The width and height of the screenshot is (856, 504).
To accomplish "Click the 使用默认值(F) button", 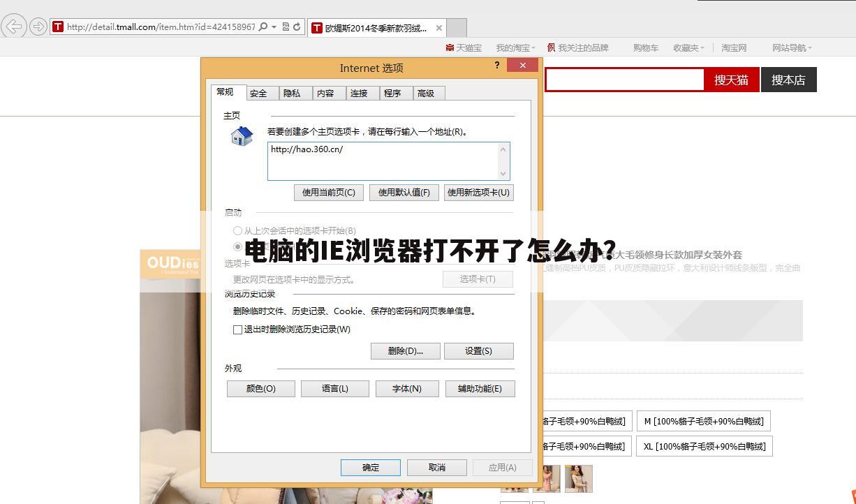I will (404, 193).
